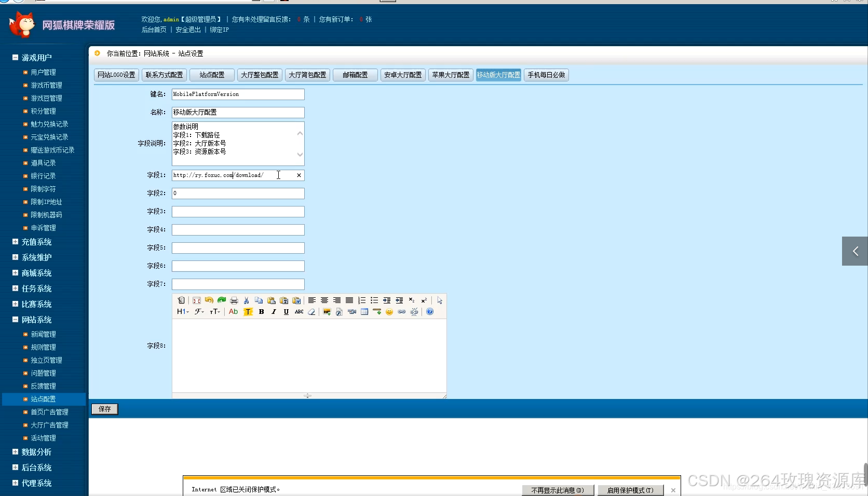Open the H1 heading dropdown
This screenshot has width=868, height=496.
click(183, 312)
